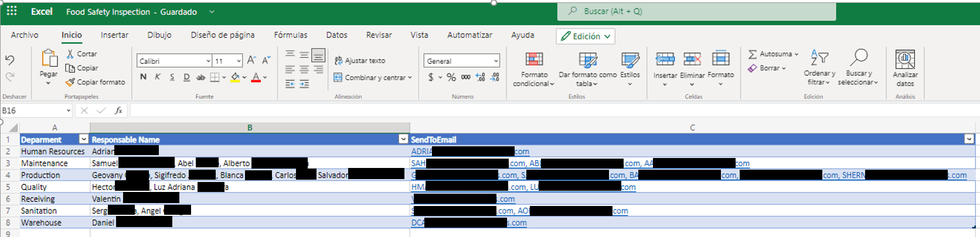Increase decimal places
The image size is (980, 237).
(x=480, y=77)
